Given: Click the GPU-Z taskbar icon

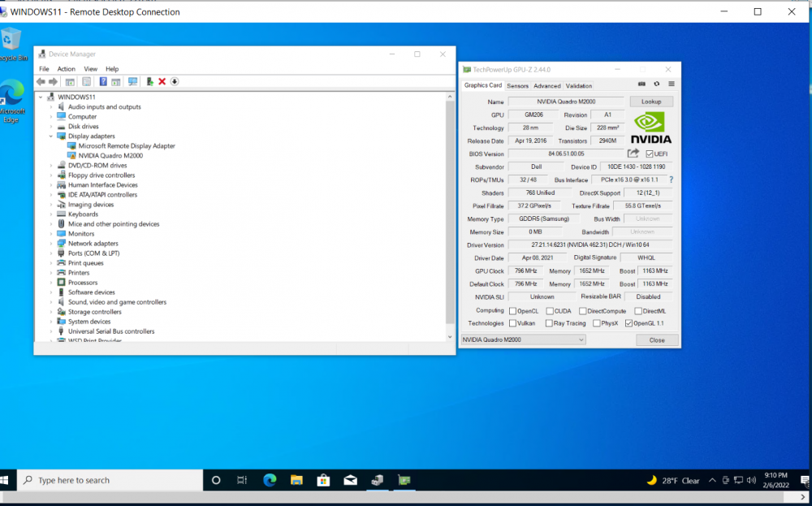Looking at the screenshot, I should (x=404, y=480).
